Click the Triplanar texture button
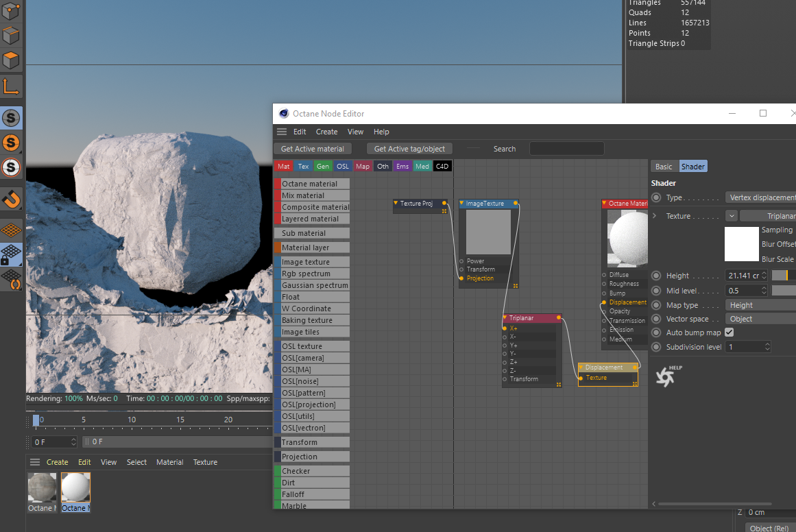The image size is (796, 532). pyautogui.click(x=768, y=216)
